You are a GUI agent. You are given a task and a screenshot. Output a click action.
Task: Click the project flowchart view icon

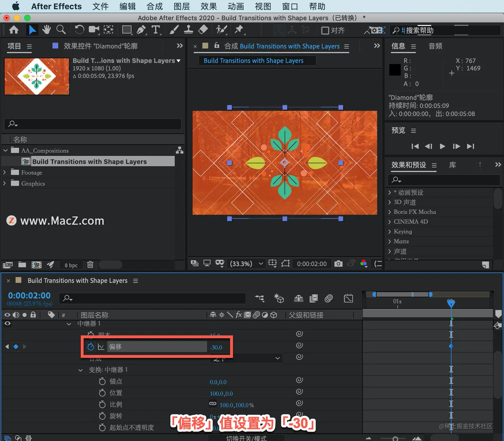pyautogui.click(x=180, y=150)
